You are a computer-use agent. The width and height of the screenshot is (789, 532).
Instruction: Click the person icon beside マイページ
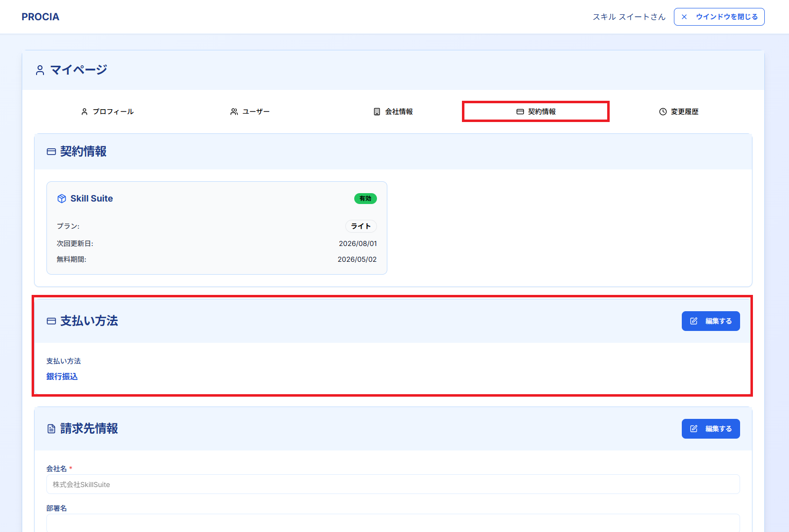tap(40, 70)
